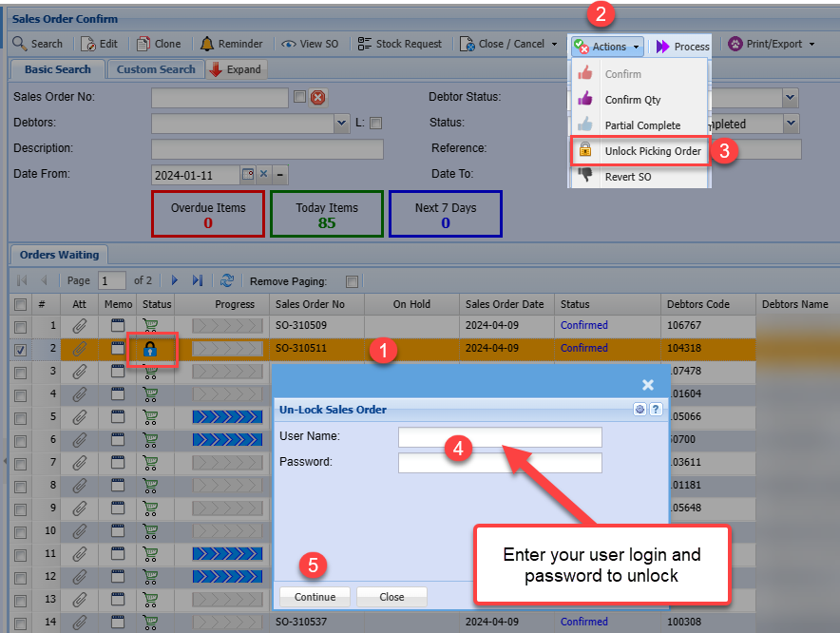Click the Expand button
This screenshot has height=633, width=840.
236,69
